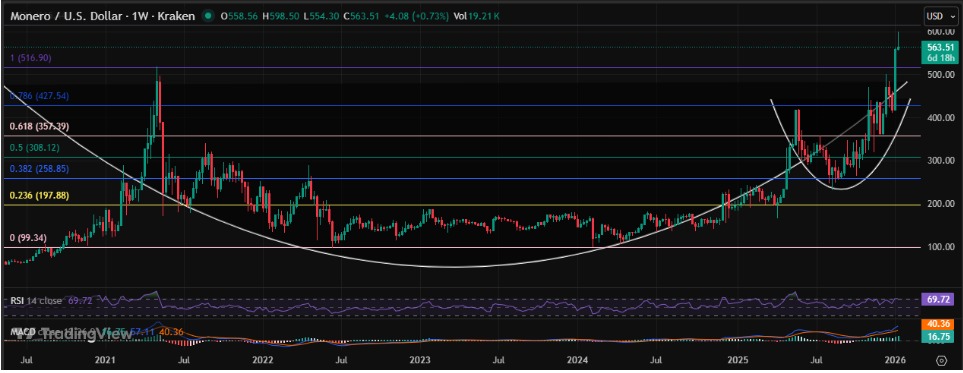Image resolution: width=963 pixels, height=373 pixels.
Task: Click the volume reading Vol 19.21 K
Action: pyautogui.click(x=476, y=17)
